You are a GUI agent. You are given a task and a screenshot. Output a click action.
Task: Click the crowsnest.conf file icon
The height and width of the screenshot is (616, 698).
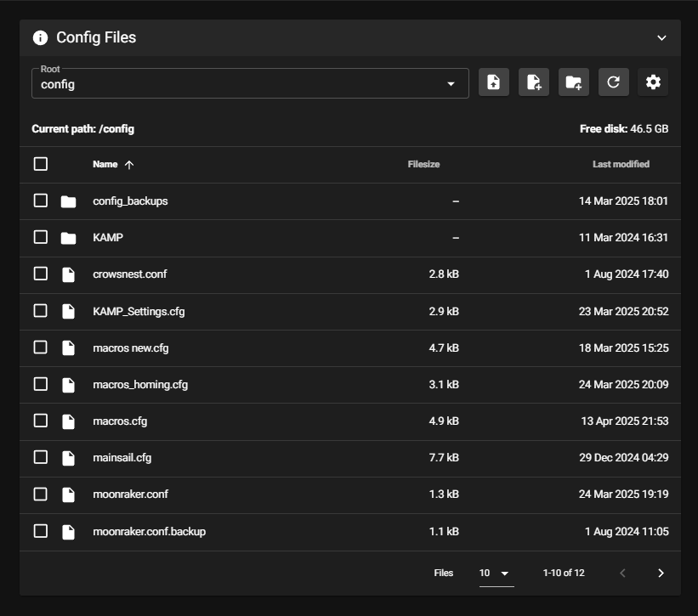tap(68, 274)
